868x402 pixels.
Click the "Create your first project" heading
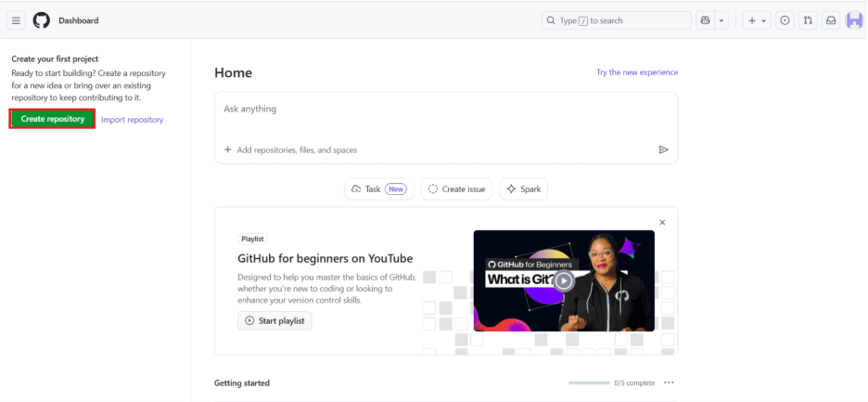coord(55,58)
